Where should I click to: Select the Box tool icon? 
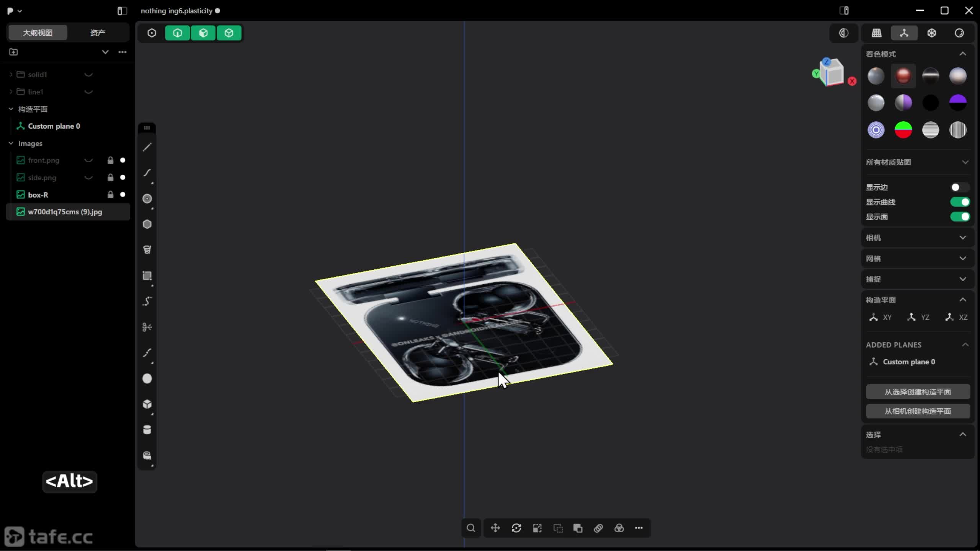147,404
